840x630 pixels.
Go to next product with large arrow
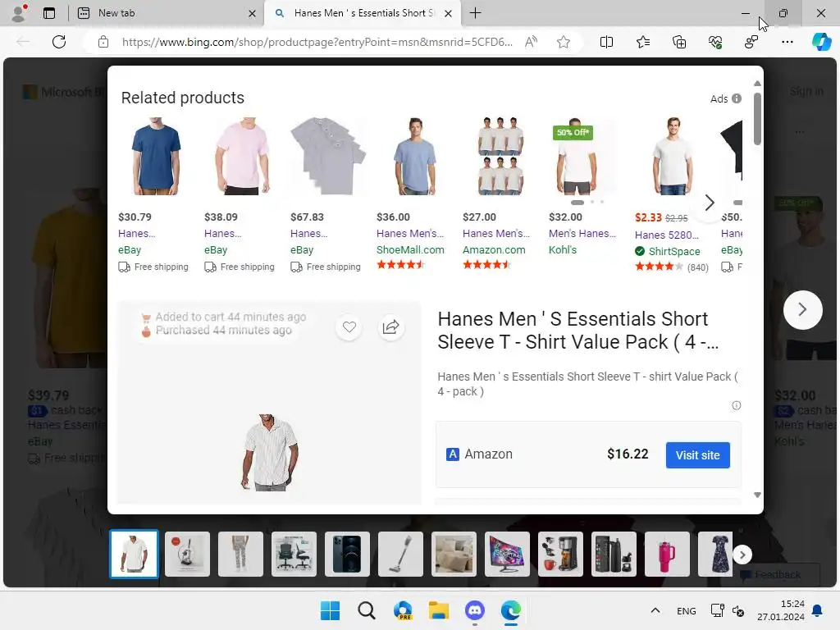(802, 309)
